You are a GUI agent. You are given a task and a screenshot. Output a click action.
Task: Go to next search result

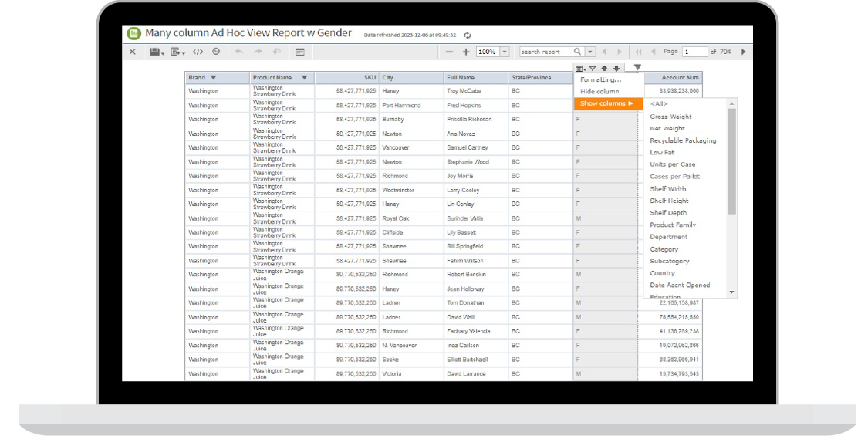pos(620,52)
